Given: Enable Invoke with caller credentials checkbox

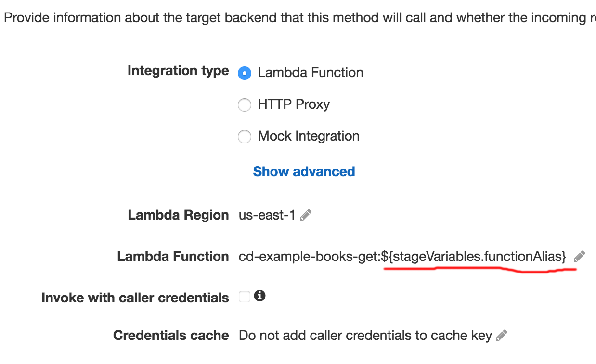Looking at the screenshot, I should click(245, 297).
